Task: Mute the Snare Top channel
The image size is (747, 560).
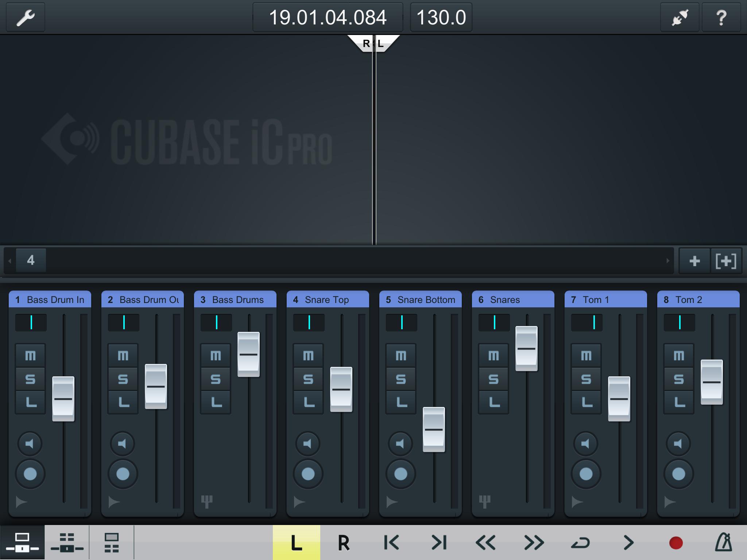Action: (308, 355)
